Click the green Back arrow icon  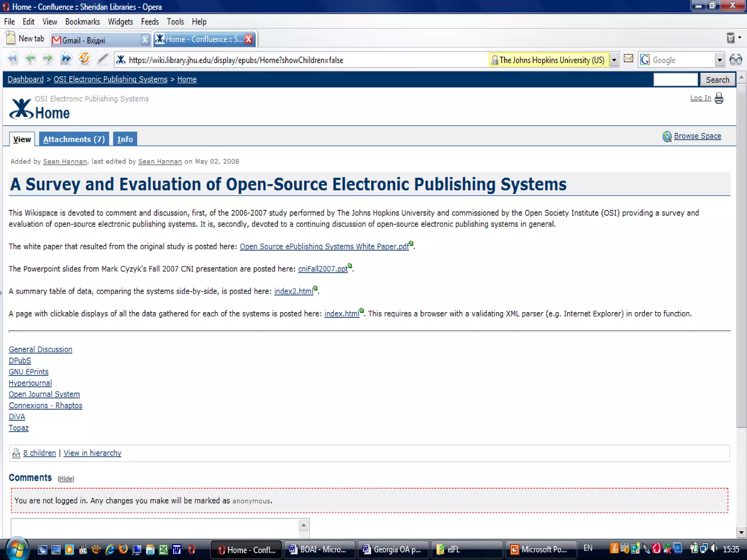coord(30,59)
